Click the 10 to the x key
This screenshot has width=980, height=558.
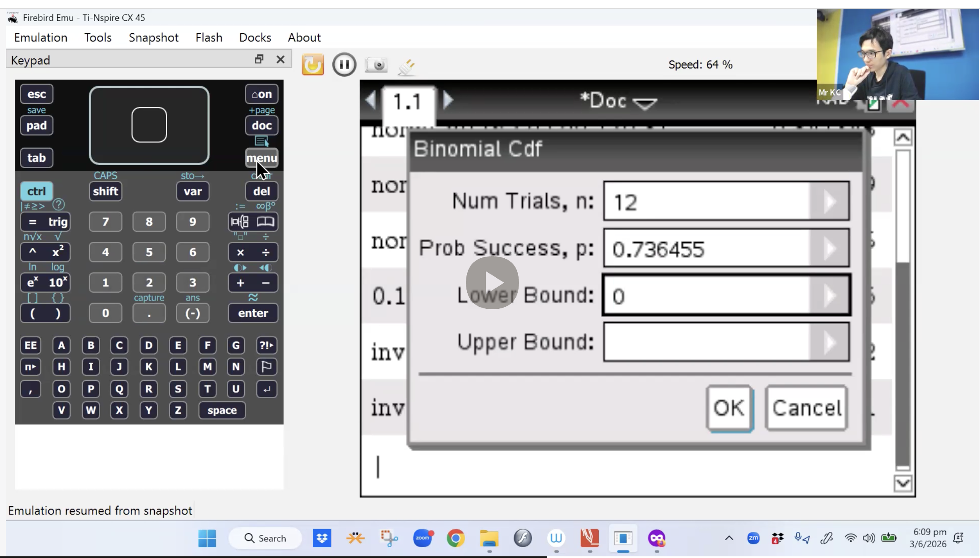click(58, 283)
